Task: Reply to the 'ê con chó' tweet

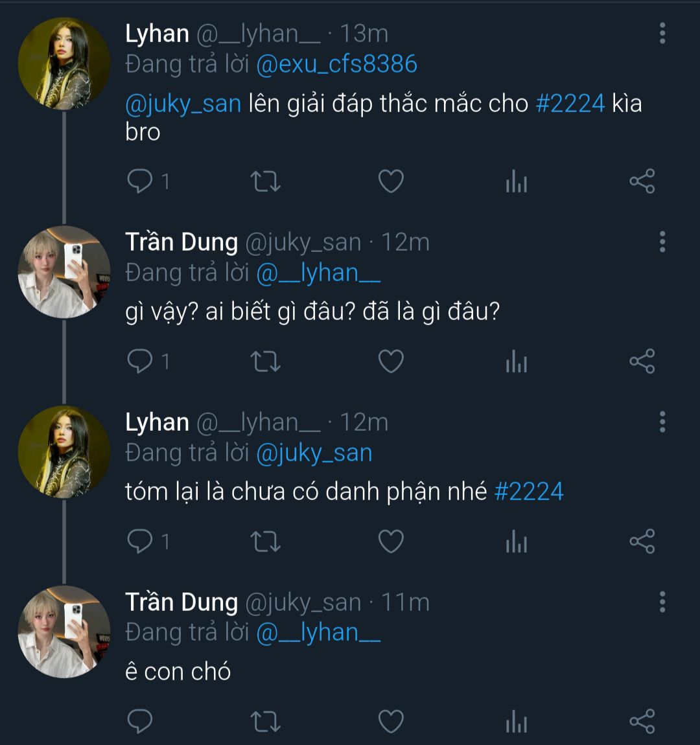Action: (139, 721)
